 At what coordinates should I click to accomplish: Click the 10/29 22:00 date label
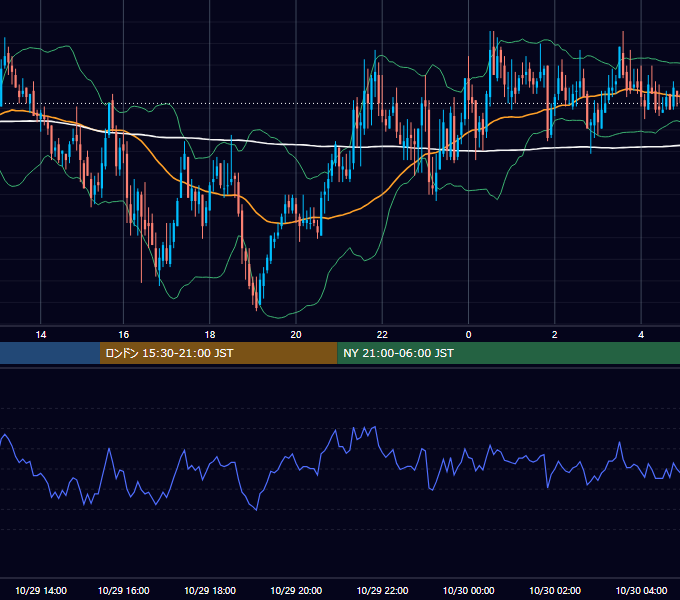tap(382, 590)
